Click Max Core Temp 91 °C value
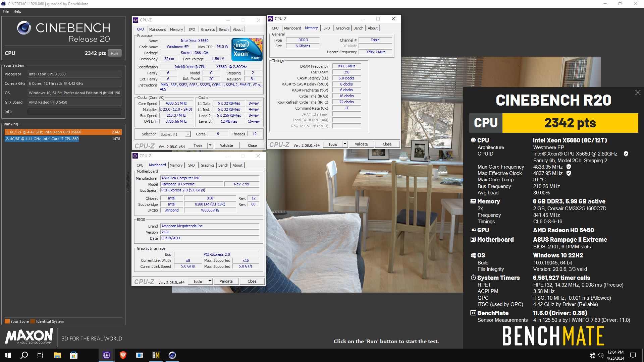The height and width of the screenshot is (362, 644). click(539, 180)
